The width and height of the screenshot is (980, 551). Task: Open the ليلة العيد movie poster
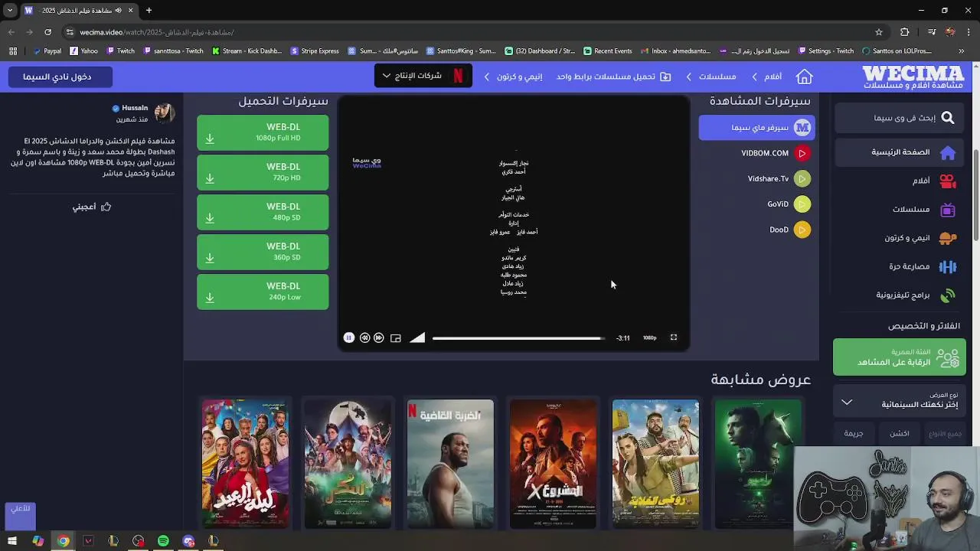pos(245,464)
